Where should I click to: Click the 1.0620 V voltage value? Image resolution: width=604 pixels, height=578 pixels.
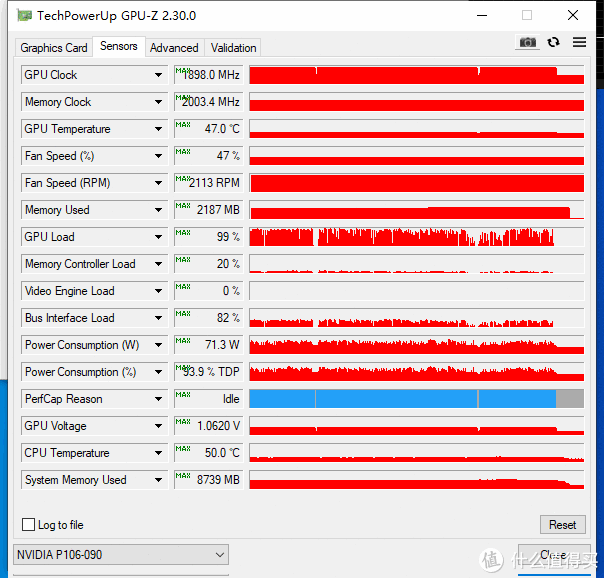coord(208,426)
